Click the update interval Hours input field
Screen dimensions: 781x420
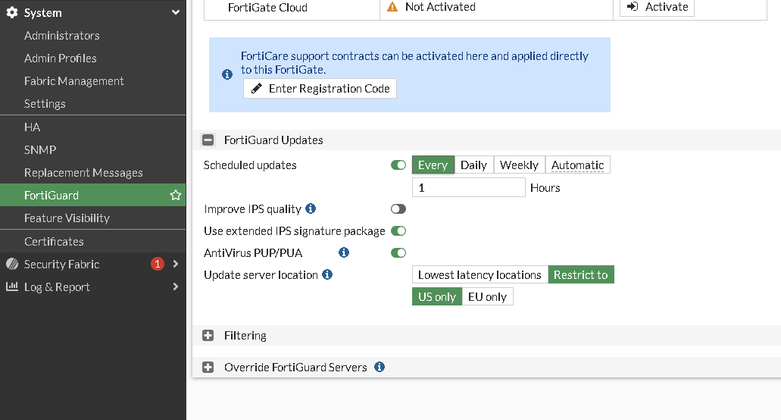click(468, 188)
